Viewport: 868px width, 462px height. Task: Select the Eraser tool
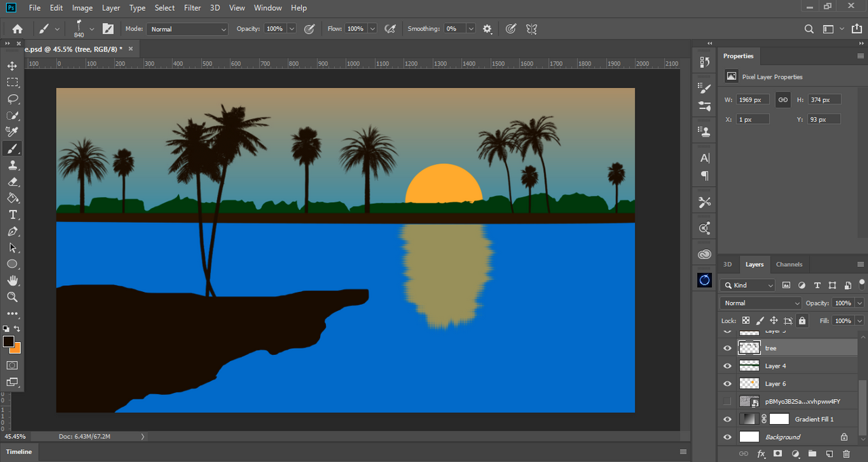[x=12, y=182]
